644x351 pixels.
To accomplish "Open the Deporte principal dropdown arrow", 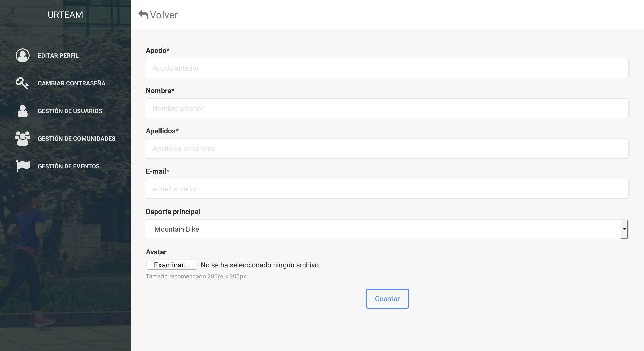I will (x=624, y=229).
